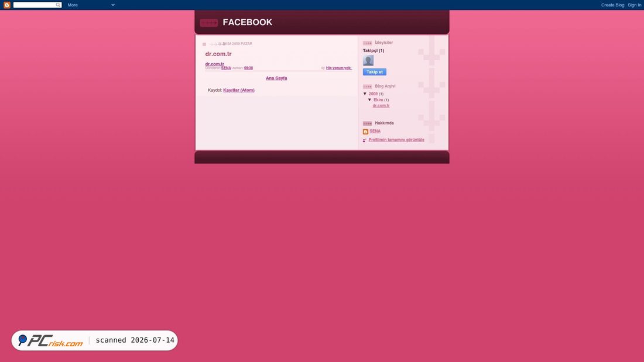Click the 09:38 post timestamp link
The height and width of the screenshot is (362, 644).
248,68
